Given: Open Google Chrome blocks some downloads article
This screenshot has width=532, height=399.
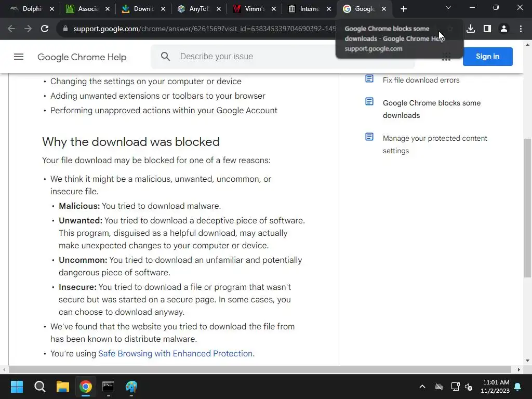Looking at the screenshot, I should [432, 109].
